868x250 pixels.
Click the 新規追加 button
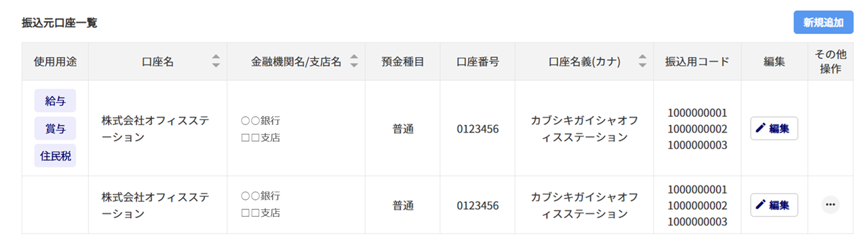click(823, 22)
